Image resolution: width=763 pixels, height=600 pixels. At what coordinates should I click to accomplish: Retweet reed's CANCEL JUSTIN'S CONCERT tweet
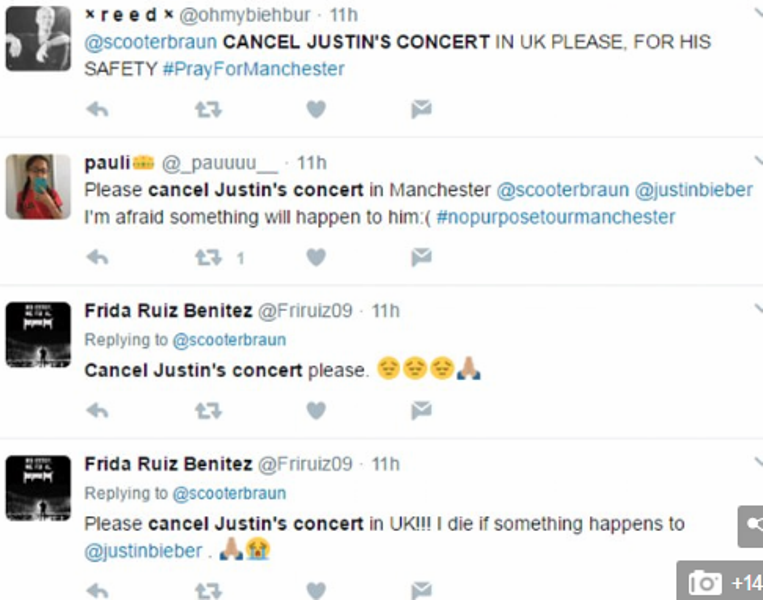coord(207,110)
